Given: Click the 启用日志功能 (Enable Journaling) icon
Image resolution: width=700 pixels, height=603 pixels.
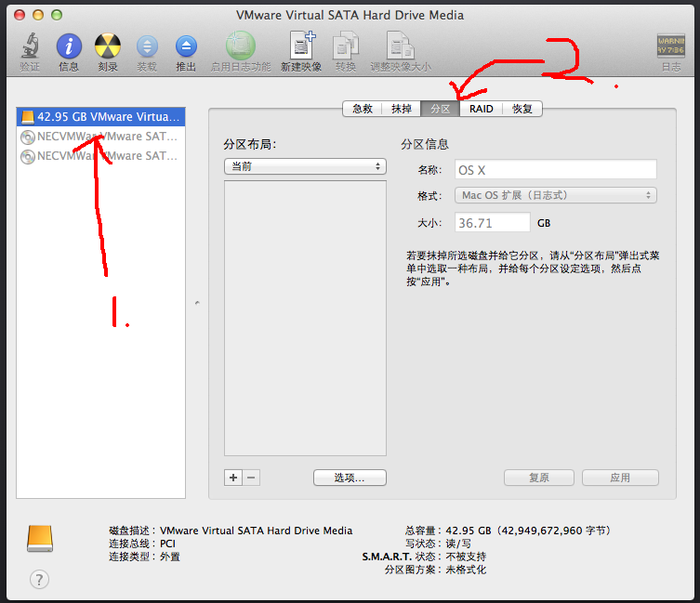Looking at the screenshot, I should (241, 46).
